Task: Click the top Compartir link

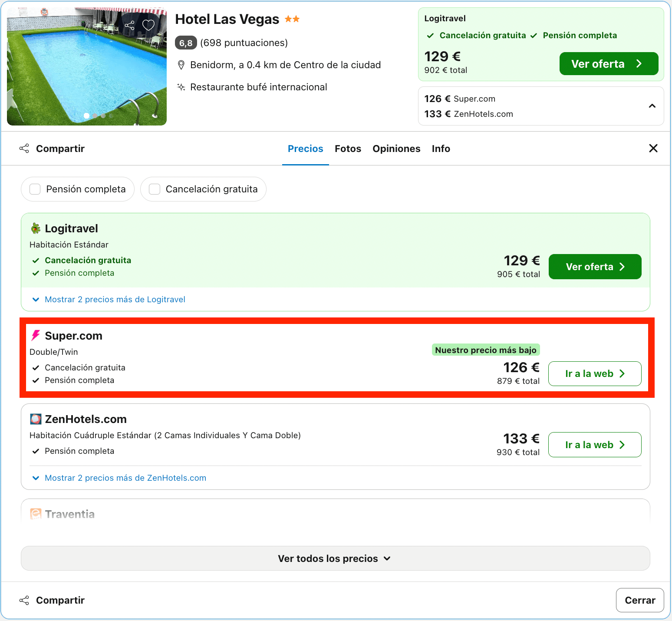Action: pyautogui.click(x=60, y=149)
